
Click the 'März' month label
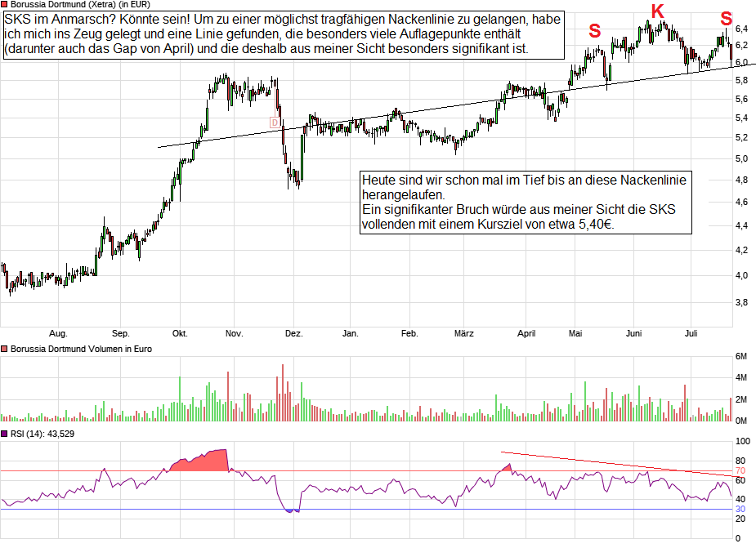point(464,333)
